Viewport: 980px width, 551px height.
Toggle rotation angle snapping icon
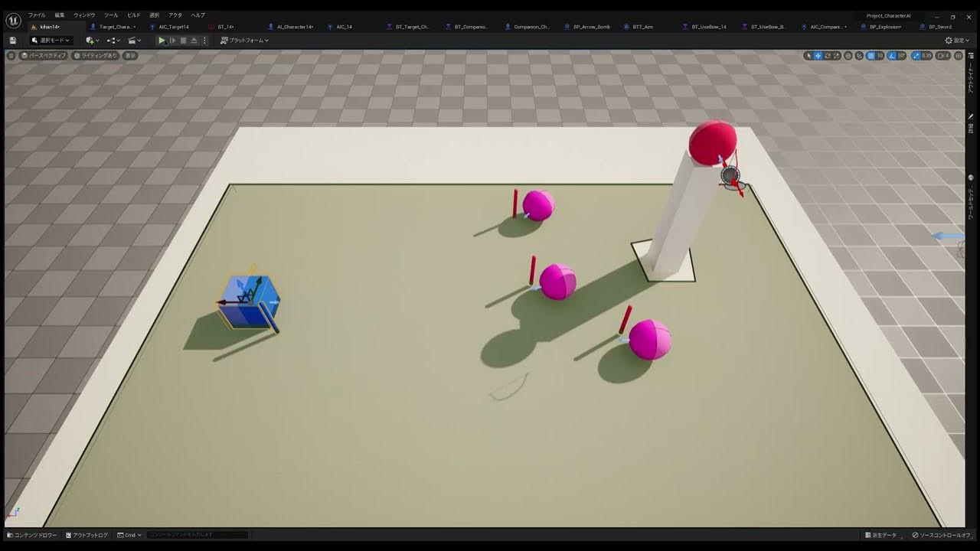[892, 56]
